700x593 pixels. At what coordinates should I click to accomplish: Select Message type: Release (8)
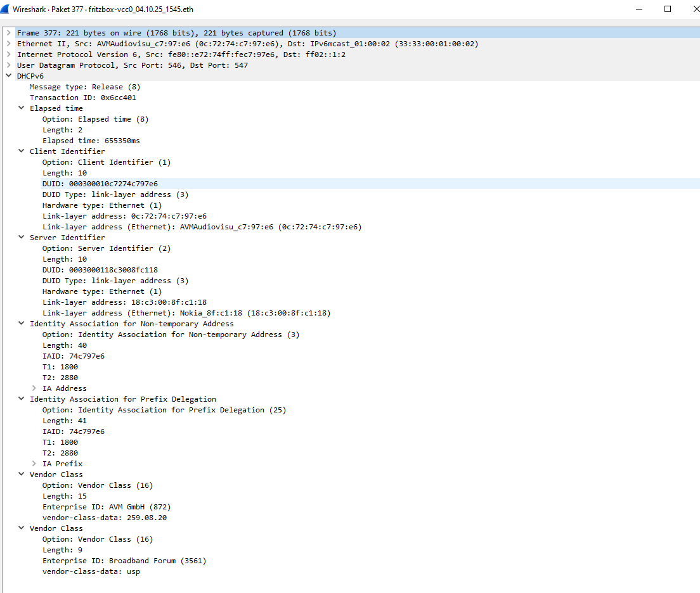(x=85, y=87)
